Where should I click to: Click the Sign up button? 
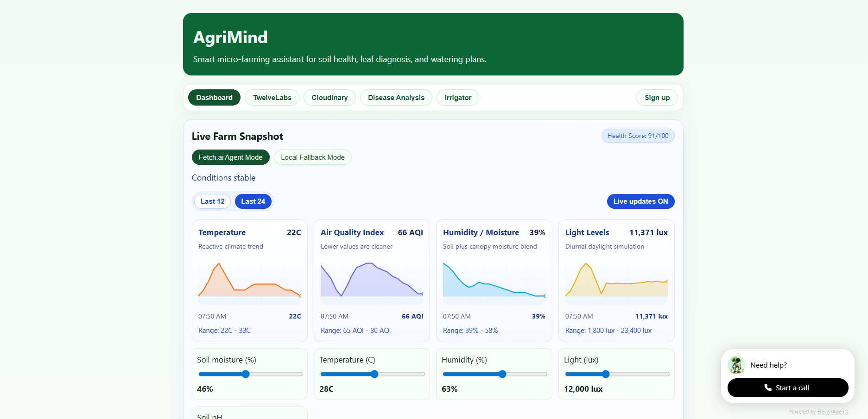pos(657,98)
